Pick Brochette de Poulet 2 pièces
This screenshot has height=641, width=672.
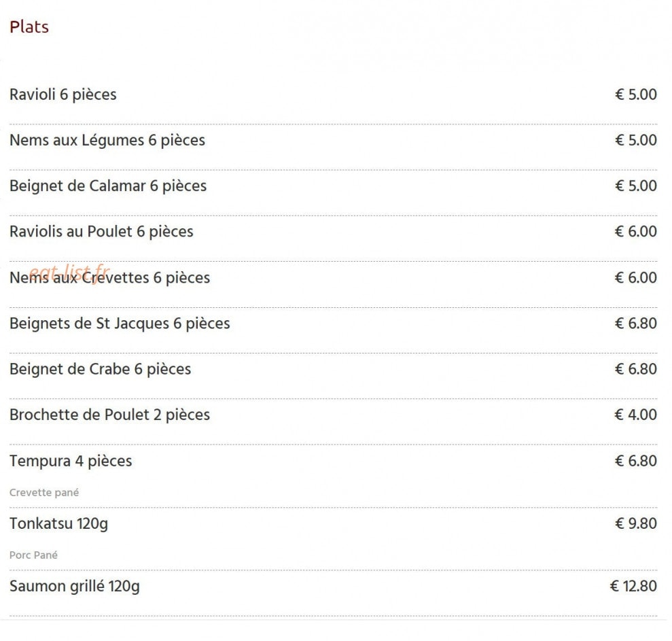point(109,415)
